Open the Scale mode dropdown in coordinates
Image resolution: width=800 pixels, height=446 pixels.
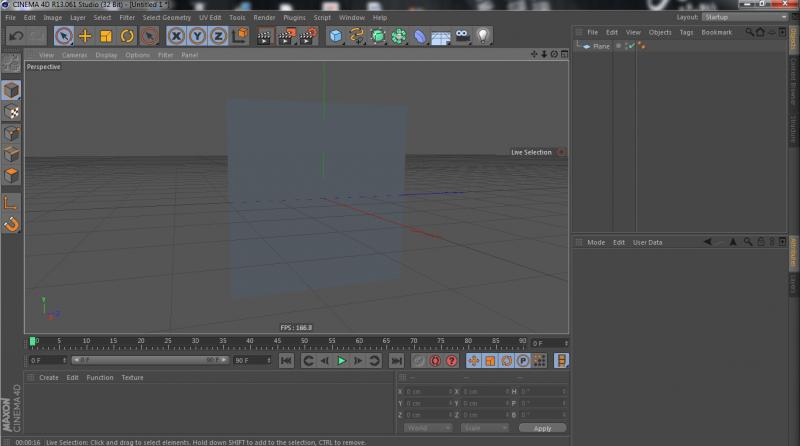(483, 428)
